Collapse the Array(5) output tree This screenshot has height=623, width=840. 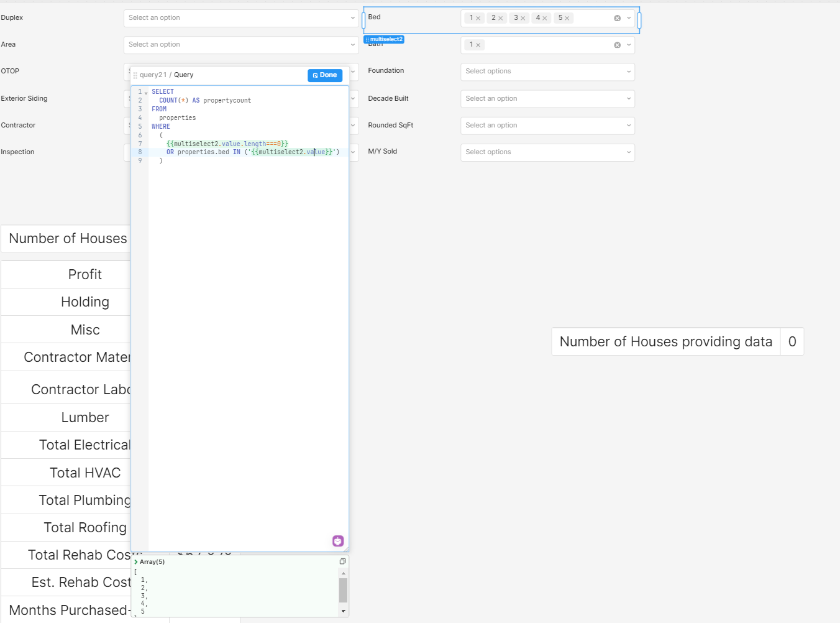click(136, 561)
